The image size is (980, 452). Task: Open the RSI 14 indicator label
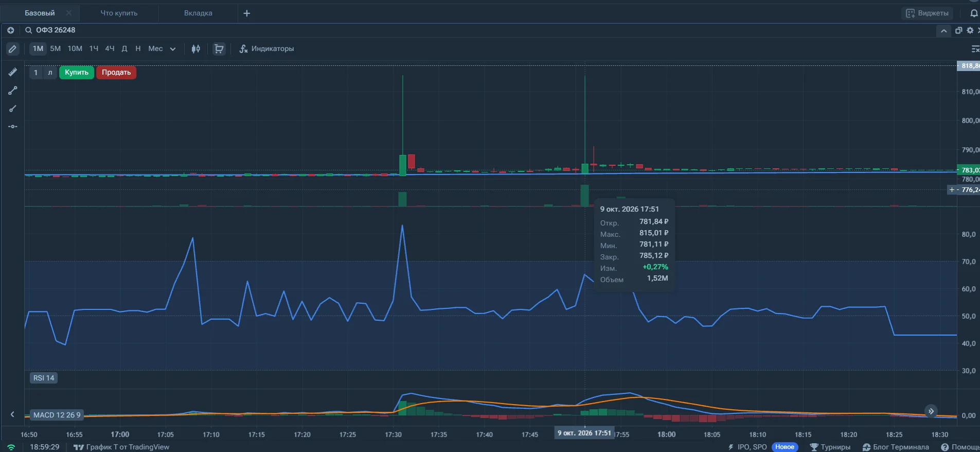44,378
